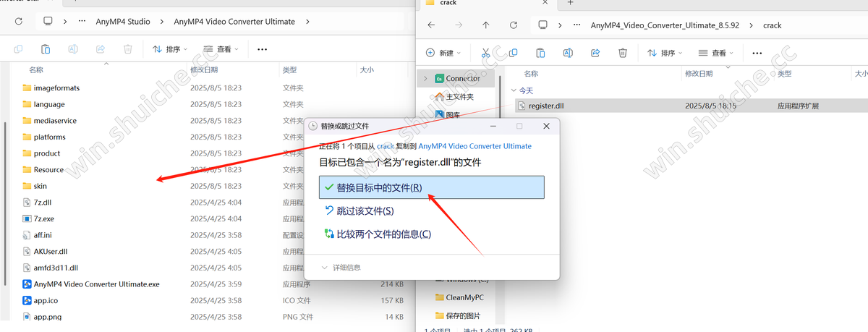Go to AnyMP4 Studio breadcrumb
Image resolution: width=868 pixels, height=332 pixels.
click(x=123, y=22)
